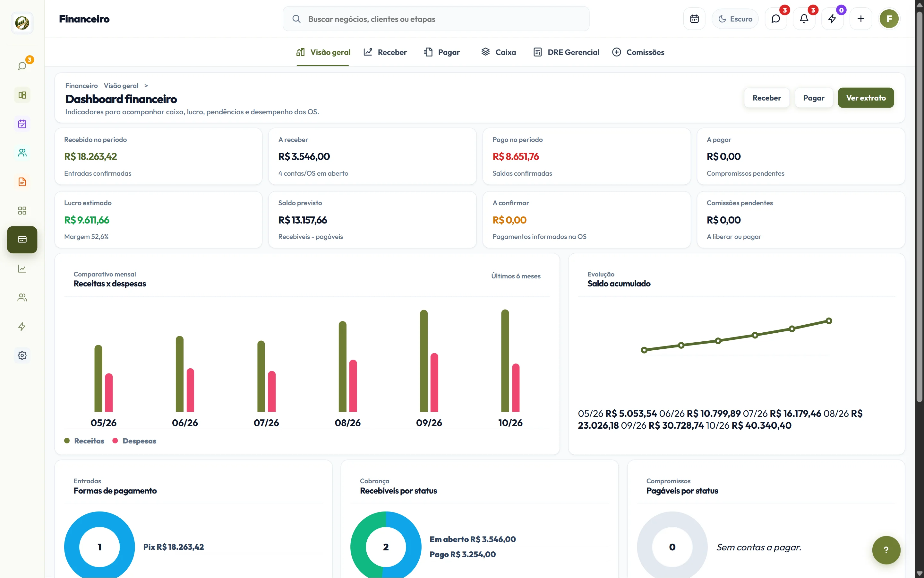Click the Receber button in the dashboard header

[766, 98]
